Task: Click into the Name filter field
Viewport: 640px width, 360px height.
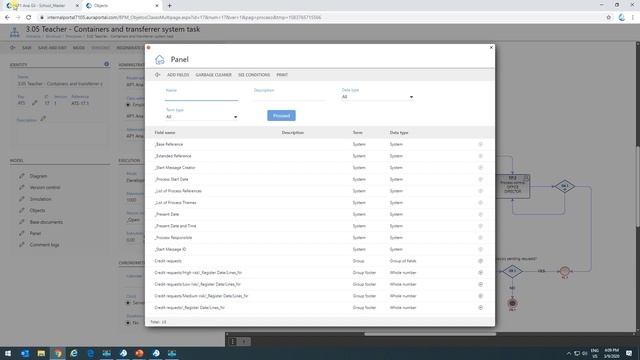Action: [202, 97]
